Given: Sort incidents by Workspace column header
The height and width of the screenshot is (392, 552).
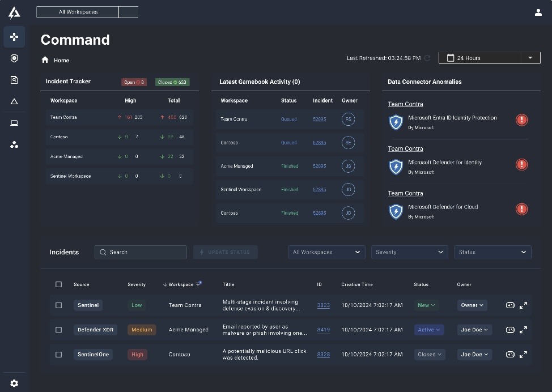Looking at the screenshot, I should point(181,284).
